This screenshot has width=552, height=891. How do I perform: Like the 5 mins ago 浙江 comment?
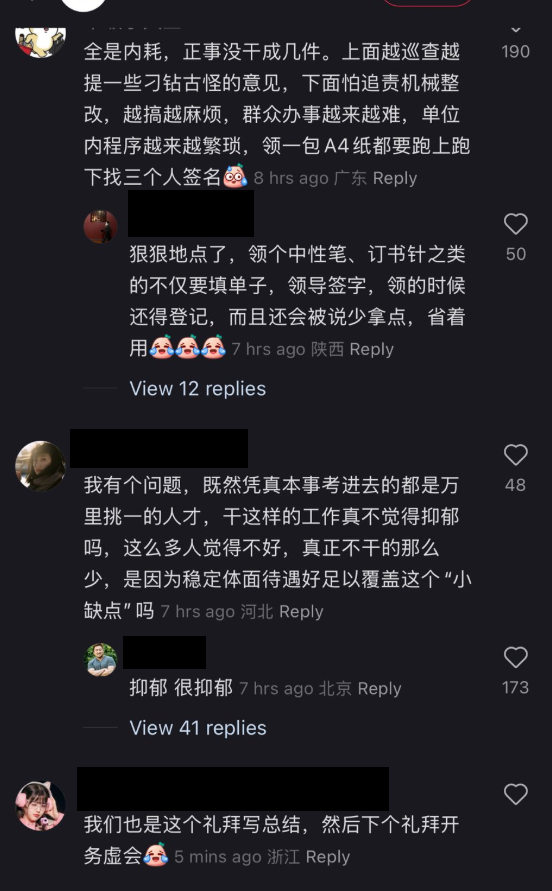click(516, 794)
